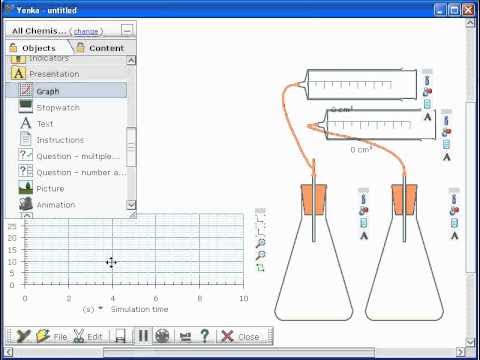Switch to the Objects tab

pos(38,48)
